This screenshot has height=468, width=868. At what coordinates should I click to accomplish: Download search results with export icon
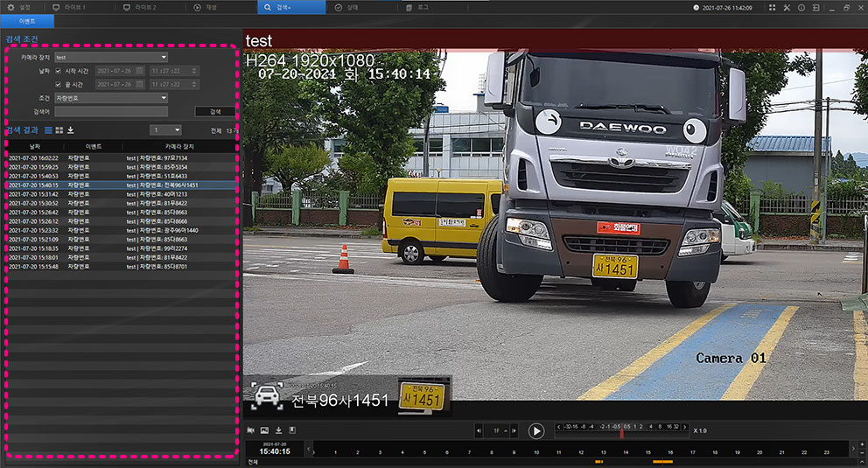(70, 130)
